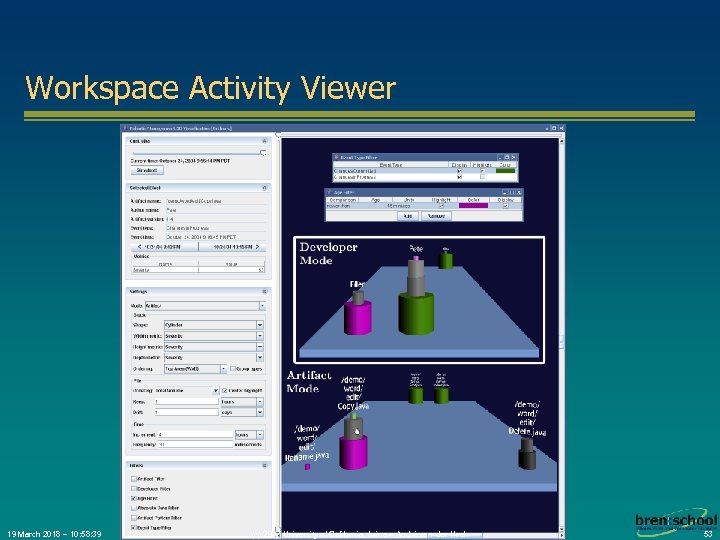Click the Increment input field
The width and height of the screenshot is (720, 540).
[196, 434]
